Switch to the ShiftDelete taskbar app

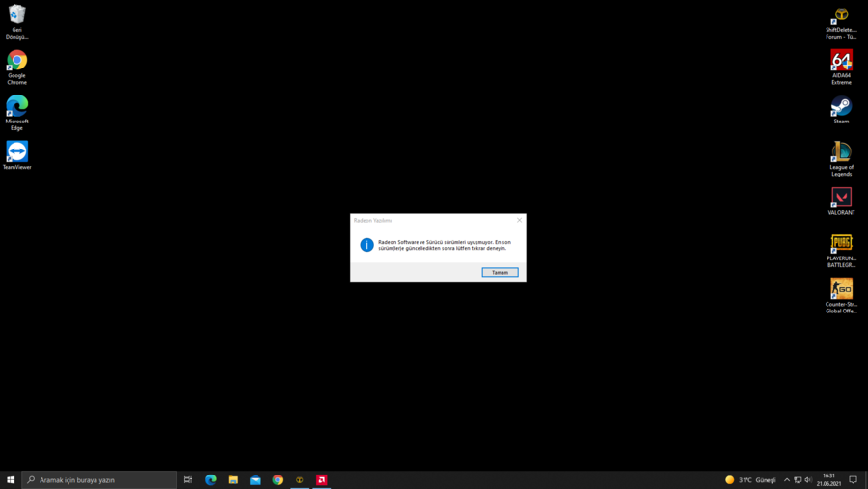[x=300, y=479]
